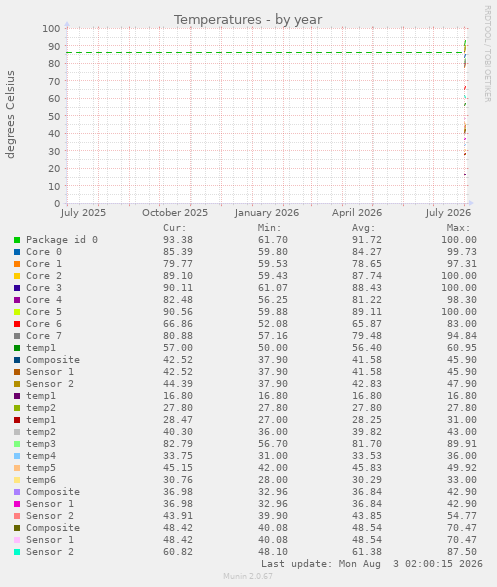
Task: Click the "Temperatures - by year" graph title
Action: coord(248,19)
